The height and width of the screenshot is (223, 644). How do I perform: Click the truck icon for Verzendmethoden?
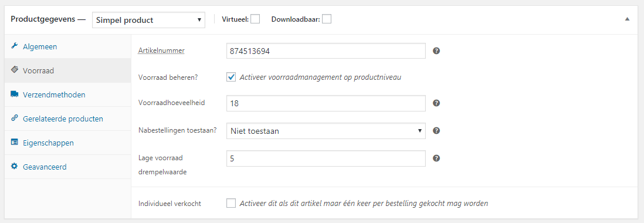coord(15,94)
